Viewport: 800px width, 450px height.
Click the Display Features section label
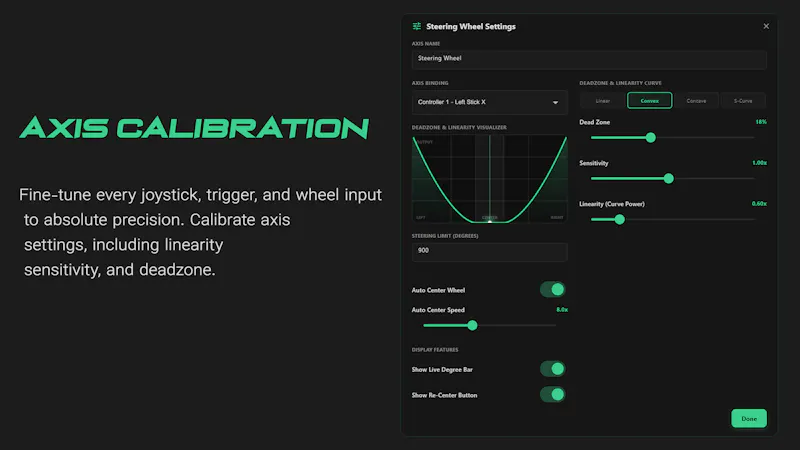[435, 350]
